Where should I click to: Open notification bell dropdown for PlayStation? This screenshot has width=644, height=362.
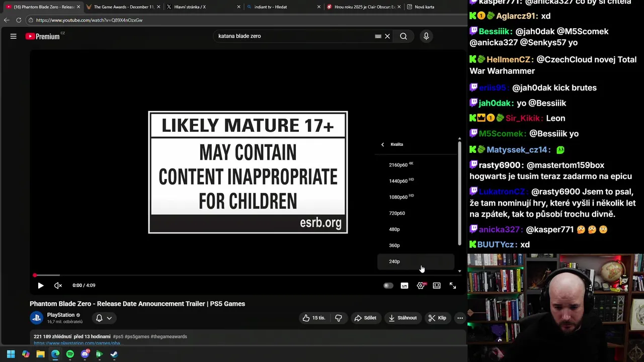click(x=104, y=318)
